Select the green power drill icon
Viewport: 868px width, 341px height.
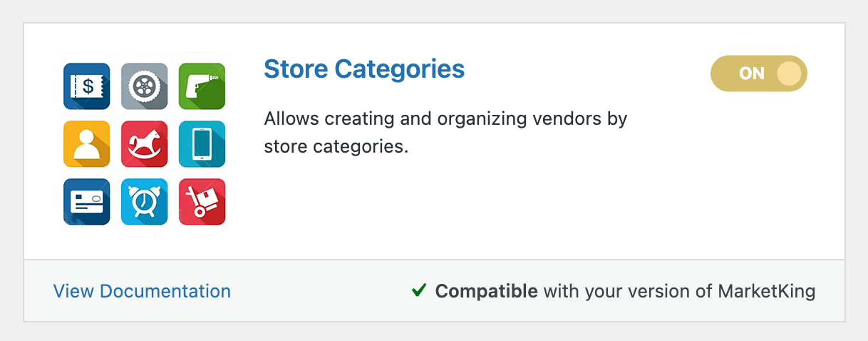coord(202,86)
